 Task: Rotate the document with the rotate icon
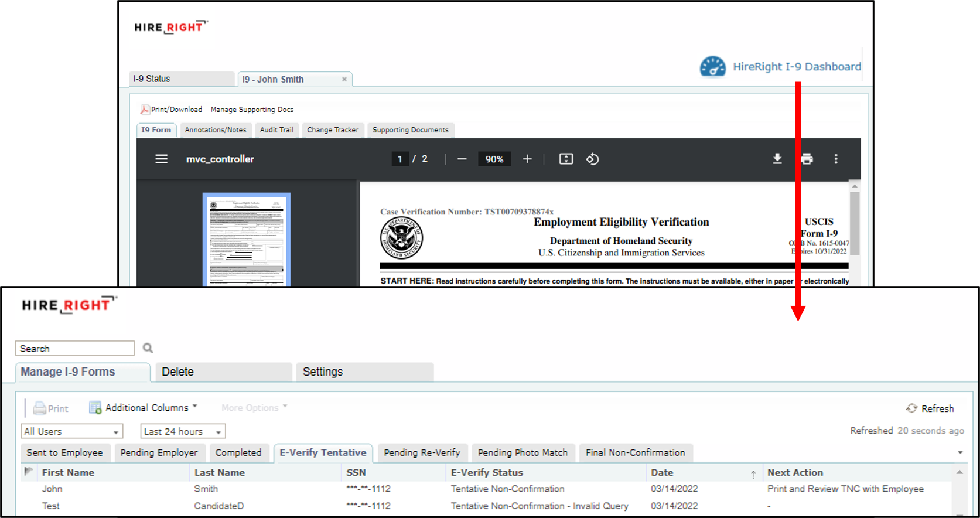click(x=592, y=159)
